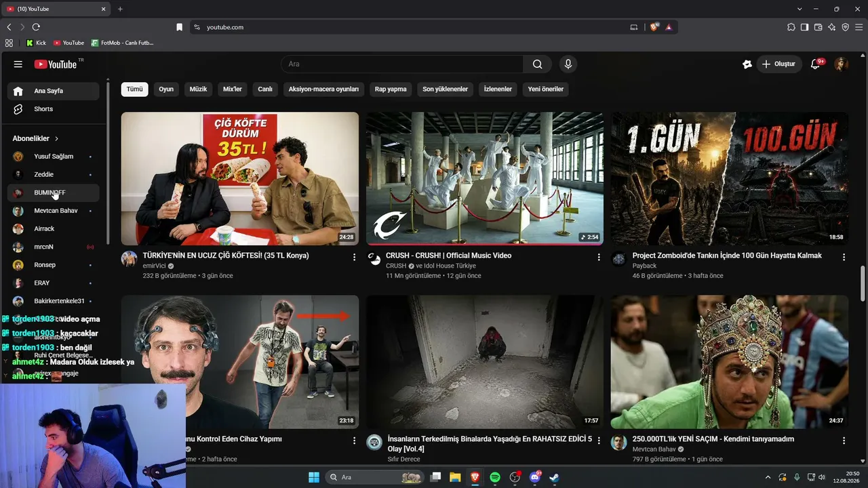868x488 pixels.
Task: Go to YouTube home via the logo
Action: pyautogui.click(x=56, y=64)
